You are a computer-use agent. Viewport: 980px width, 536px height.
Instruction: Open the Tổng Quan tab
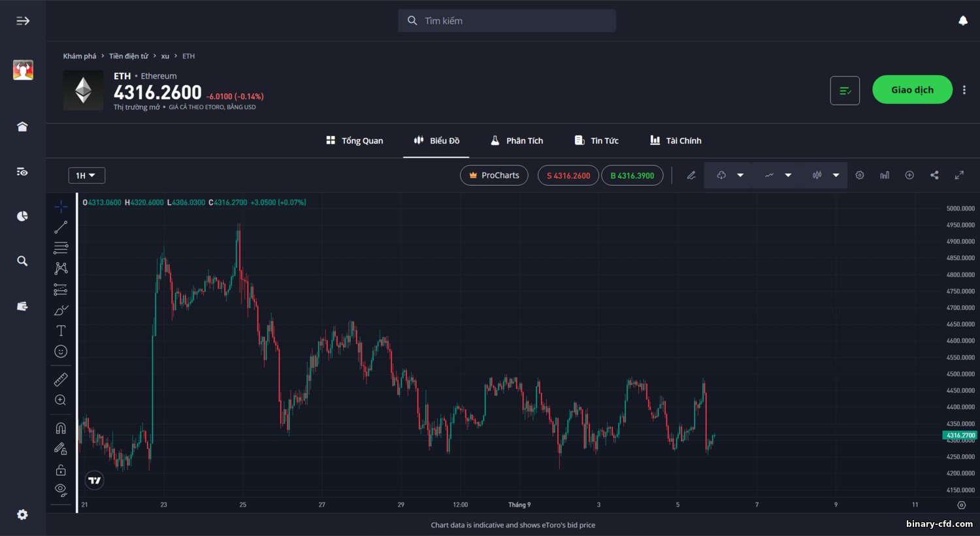coord(355,141)
